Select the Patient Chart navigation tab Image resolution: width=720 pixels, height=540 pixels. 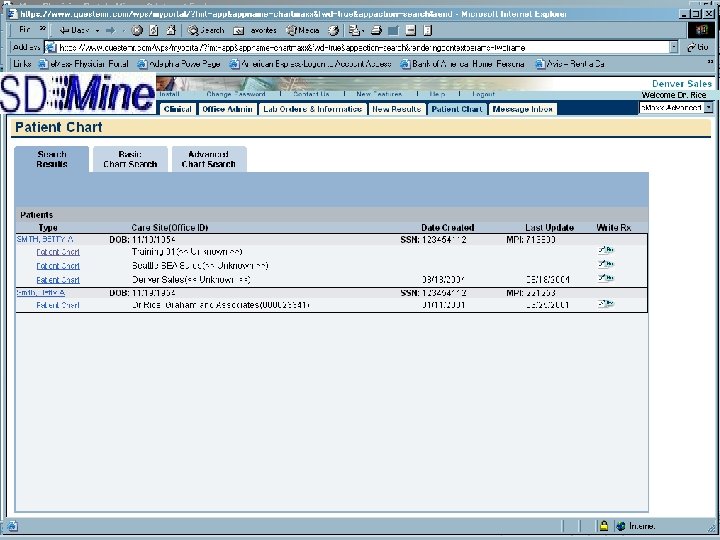coord(457,109)
